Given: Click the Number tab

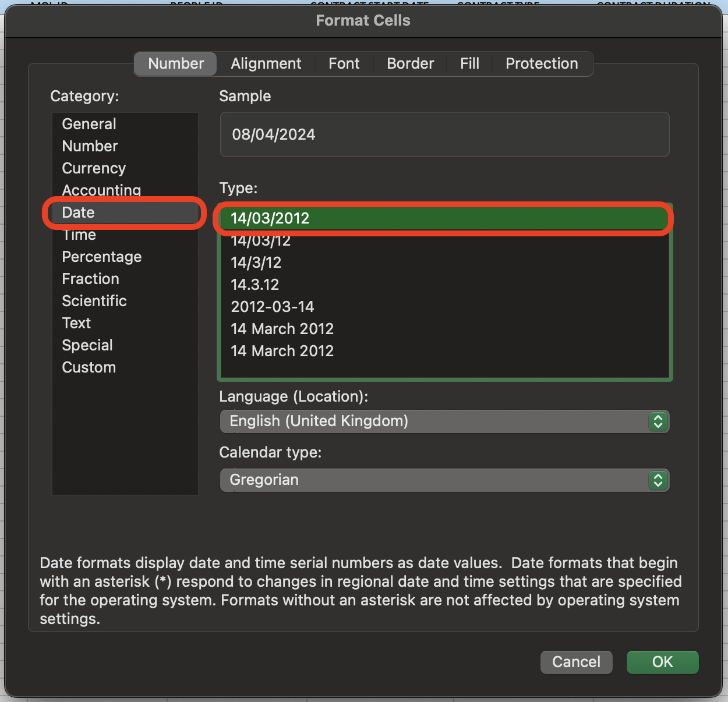Looking at the screenshot, I should click(176, 63).
